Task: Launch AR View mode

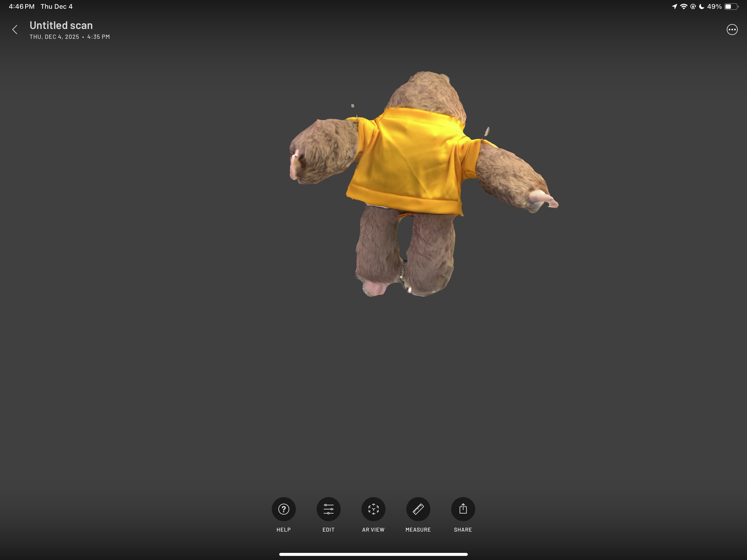Action: pos(373,509)
